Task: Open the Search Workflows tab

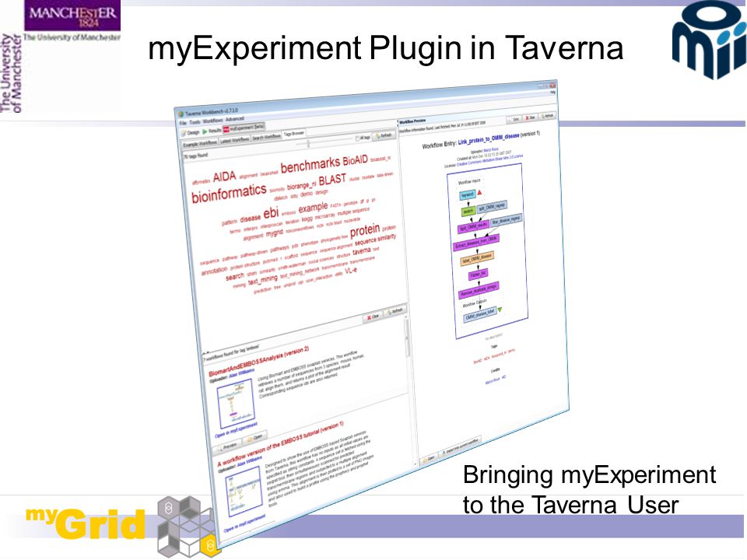Action: 266,137
